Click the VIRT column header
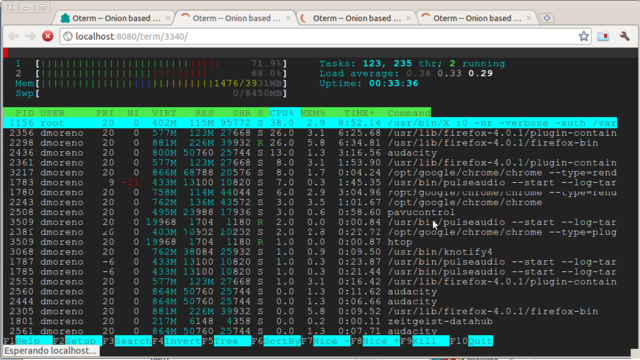The width and height of the screenshot is (640, 360). [x=164, y=113]
